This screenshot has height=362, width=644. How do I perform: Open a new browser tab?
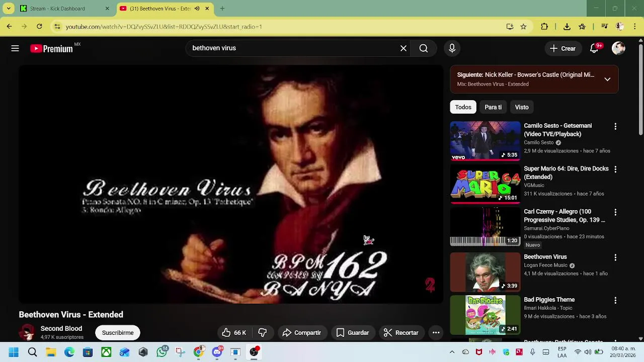pos(222,9)
